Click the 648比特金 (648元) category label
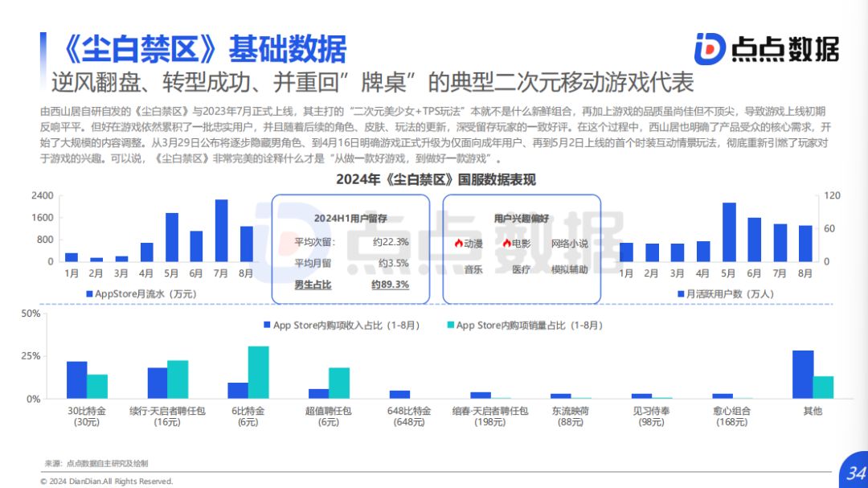The image size is (868, 488). coord(409,416)
